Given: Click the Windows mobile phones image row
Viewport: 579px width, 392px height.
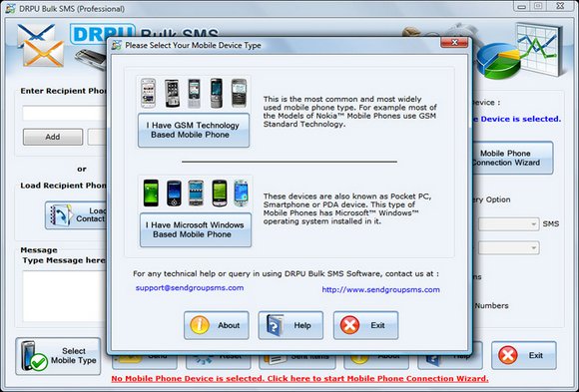Looking at the screenshot, I should pyautogui.click(x=196, y=193).
